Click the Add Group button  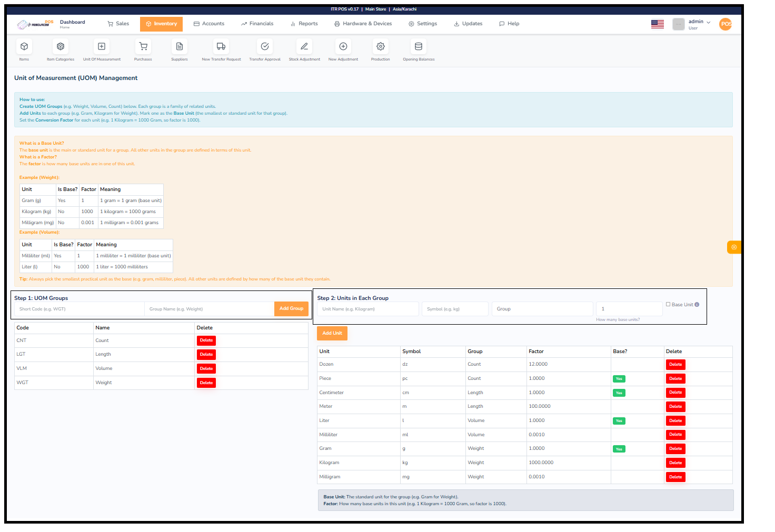tap(291, 309)
